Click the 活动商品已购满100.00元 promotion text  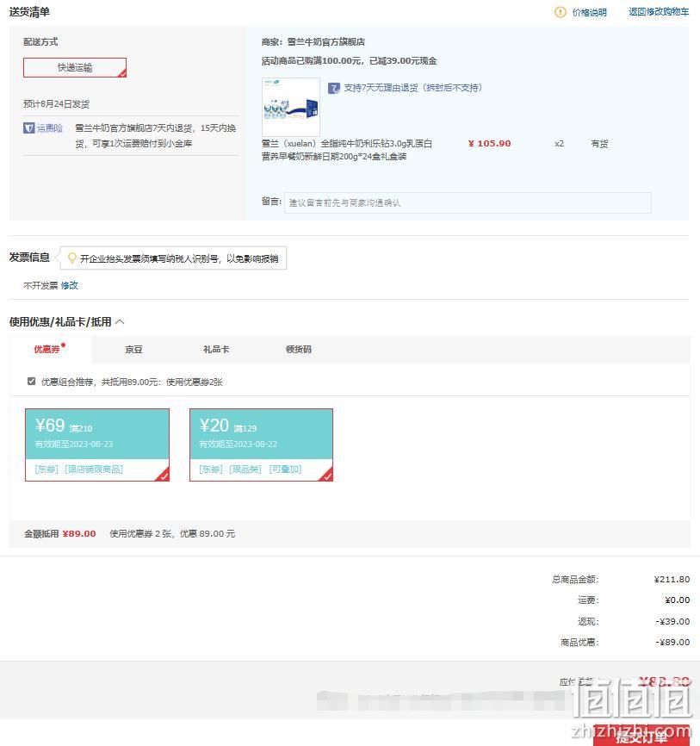[349, 61]
